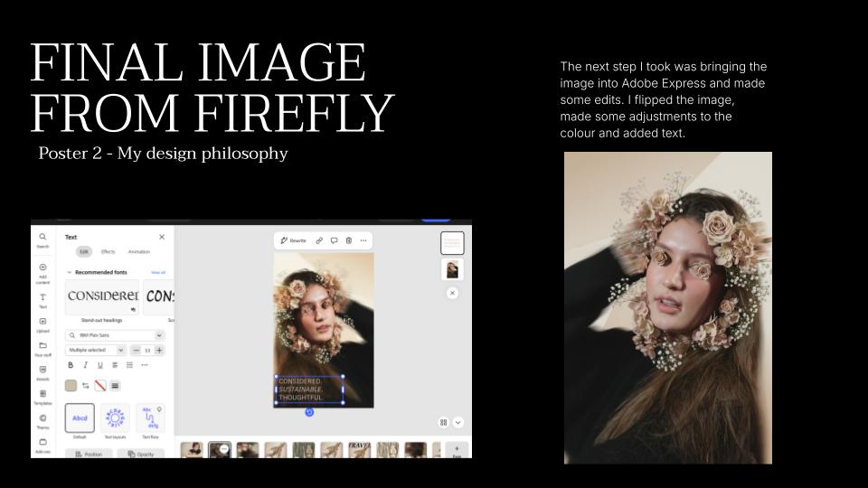
Task: Open the selected page's more-options button
Action: coord(224,449)
